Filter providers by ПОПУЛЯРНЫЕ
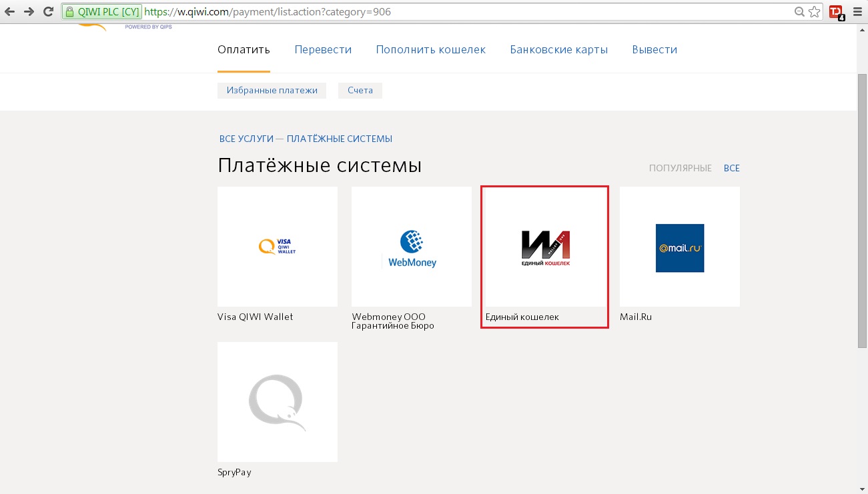Viewport: 868px width, 494px height. (681, 168)
